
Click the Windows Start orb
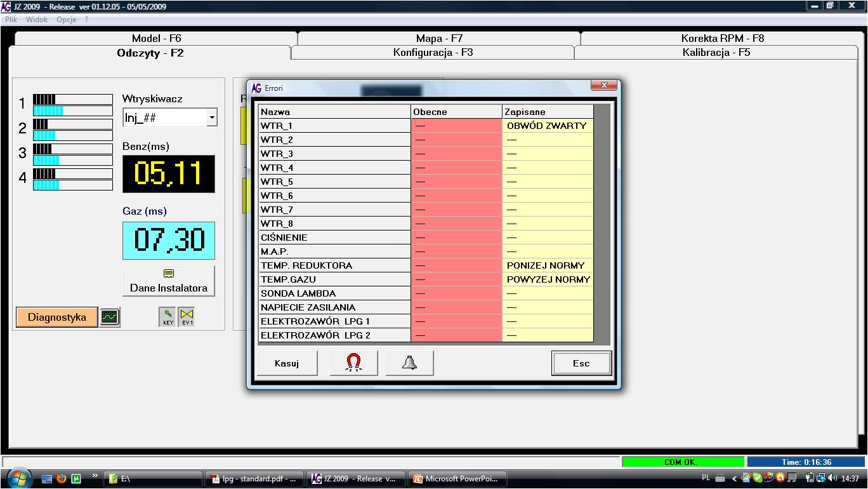point(18,478)
